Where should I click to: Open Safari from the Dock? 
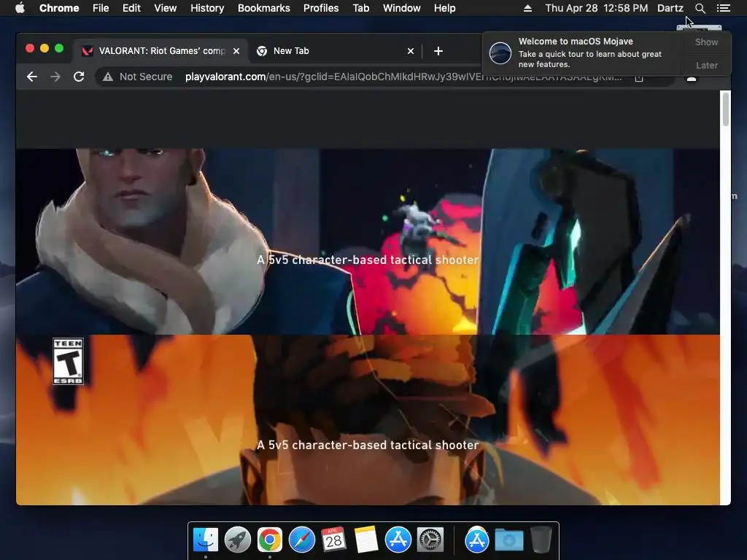click(301, 540)
